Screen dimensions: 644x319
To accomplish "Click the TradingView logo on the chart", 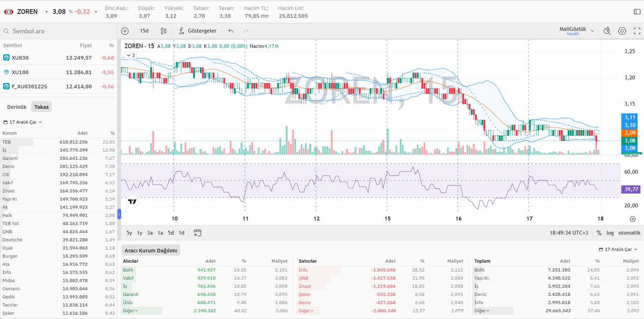I will click(x=133, y=202).
